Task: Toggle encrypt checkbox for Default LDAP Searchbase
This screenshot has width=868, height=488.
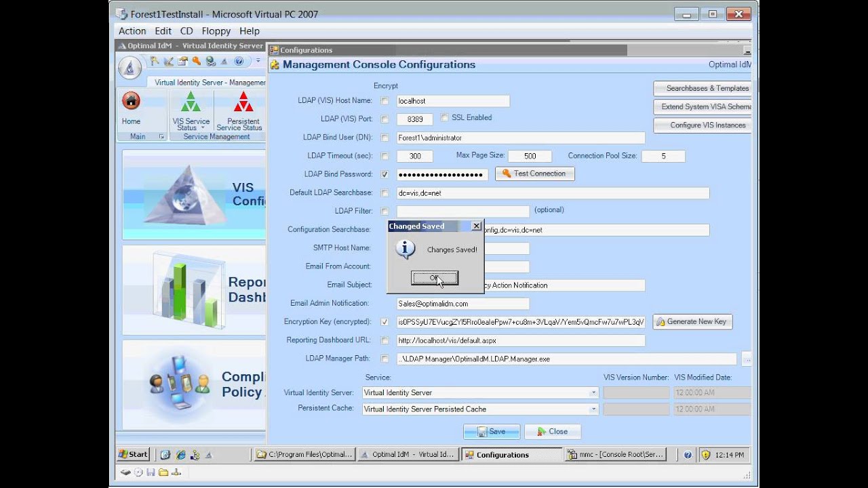Action: click(x=384, y=193)
